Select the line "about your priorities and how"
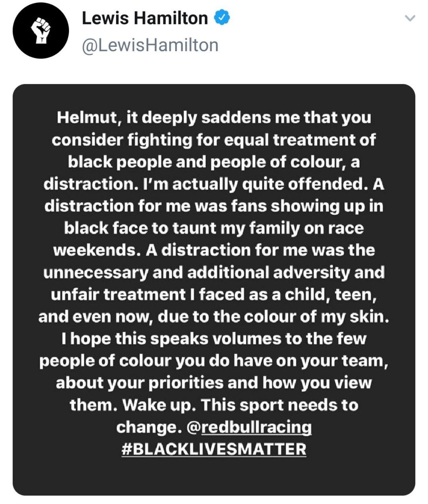This screenshot has height=504, width=428. (214, 383)
